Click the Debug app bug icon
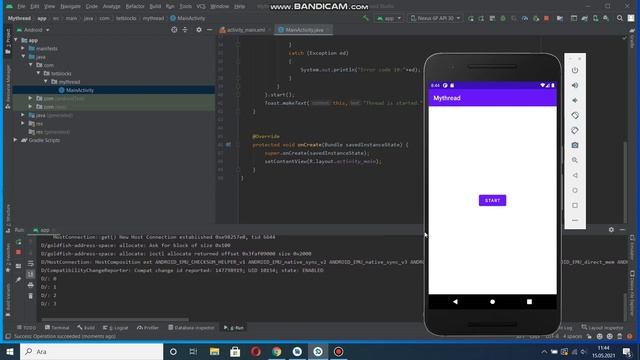This screenshot has height=360, width=640. point(503,18)
